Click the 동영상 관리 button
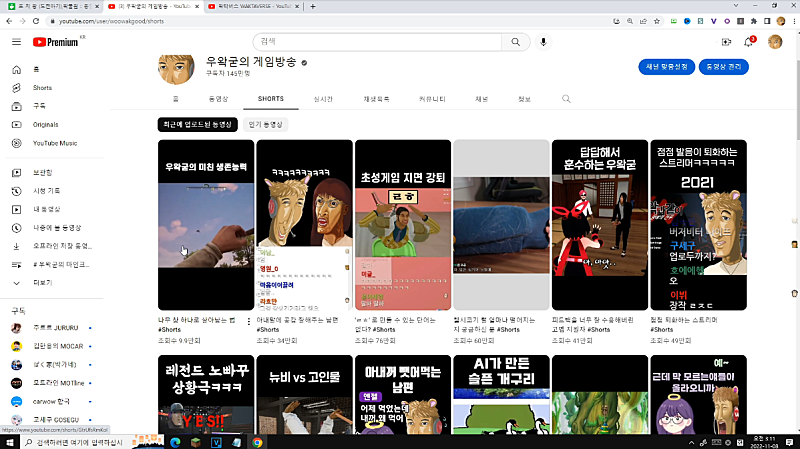This screenshot has width=800, height=449. [723, 67]
